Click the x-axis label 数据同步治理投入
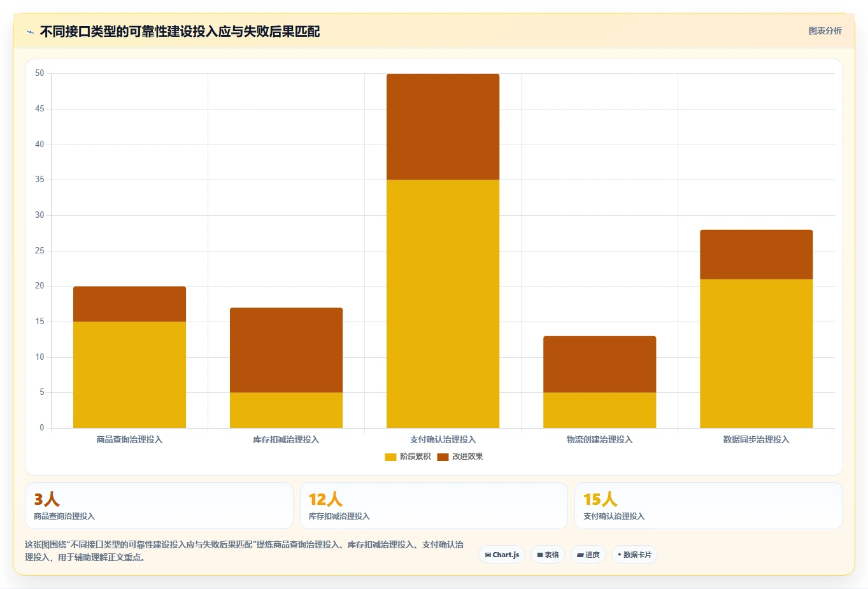This screenshot has height=589, width=868. tap(756, 439)
